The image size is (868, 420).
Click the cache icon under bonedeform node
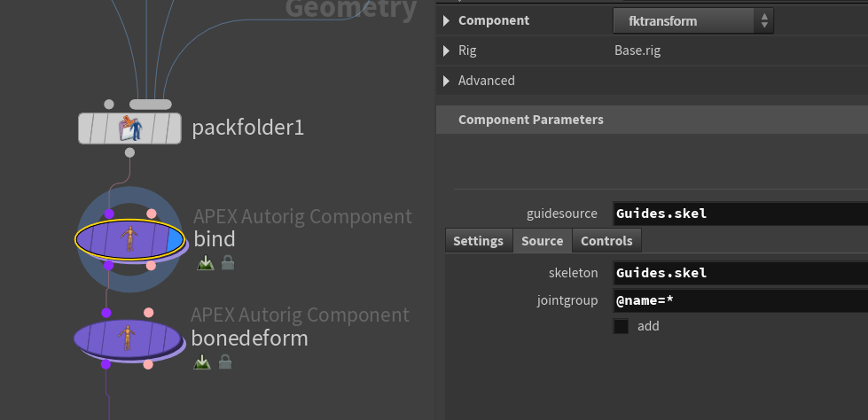[202, 362]
